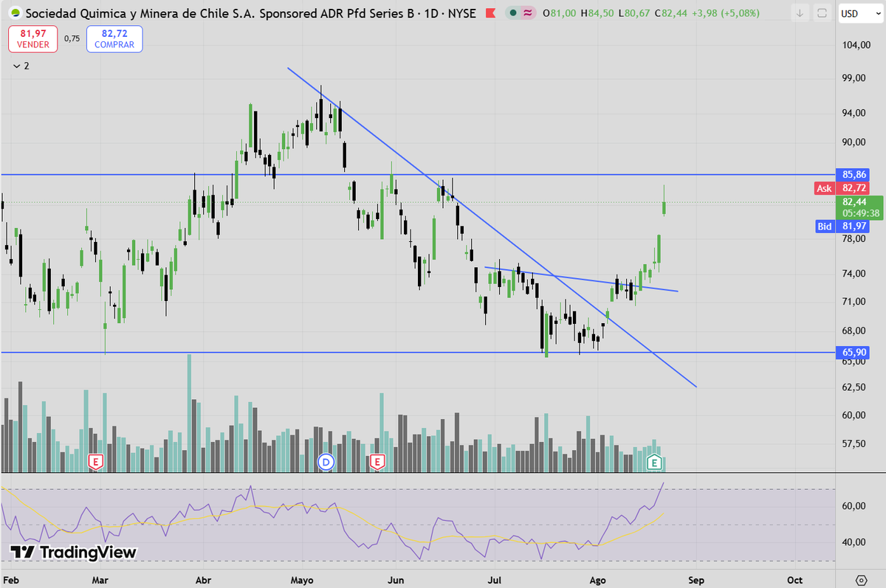Image resolution: width=886 pixels, height=588 pixels.
Task: Click the low value L80,67
Action: (x=636, y=13)
